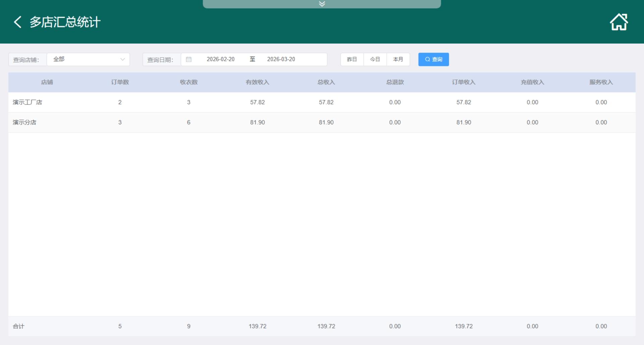This screenshot has height=345, width=644.
Task: Click the 有效收入 column header
Action: point(257,82)
